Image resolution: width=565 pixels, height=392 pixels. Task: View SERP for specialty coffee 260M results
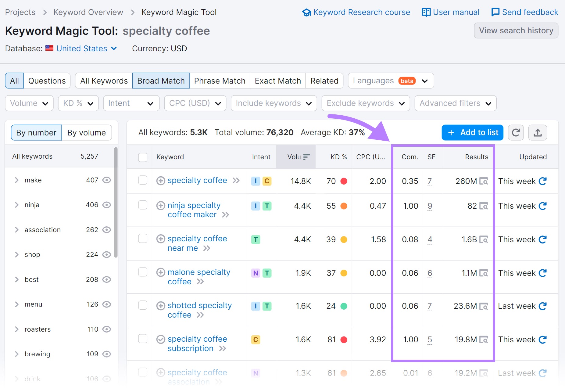click(x=484, y=181)
